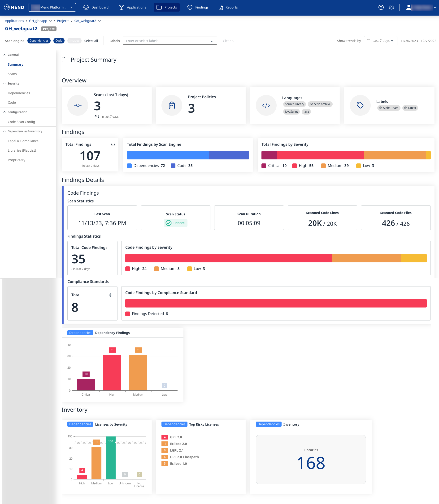This screenshot has height=504, width=439.
Task: Click the Enter or select labels field
Action: 167,41
